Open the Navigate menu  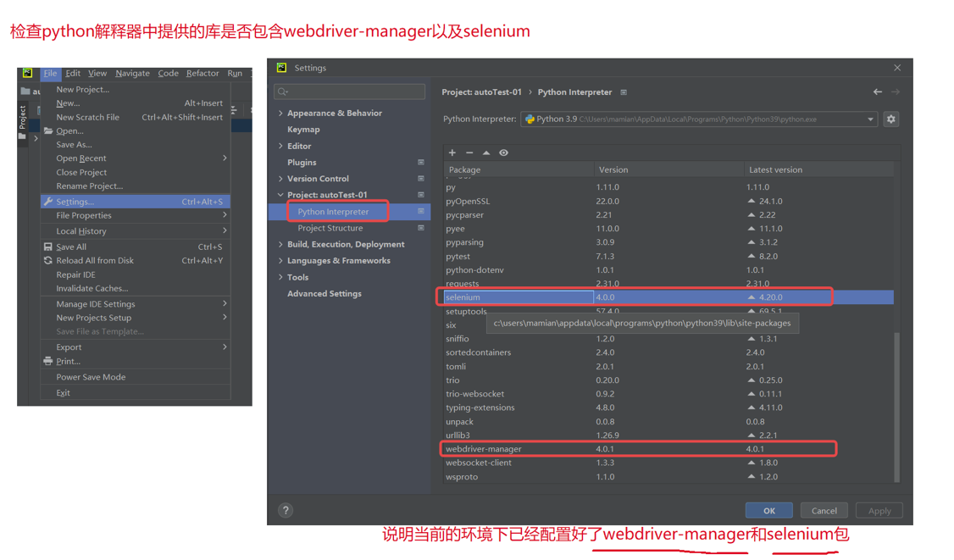pyautogui.click(x=133, y=73)
